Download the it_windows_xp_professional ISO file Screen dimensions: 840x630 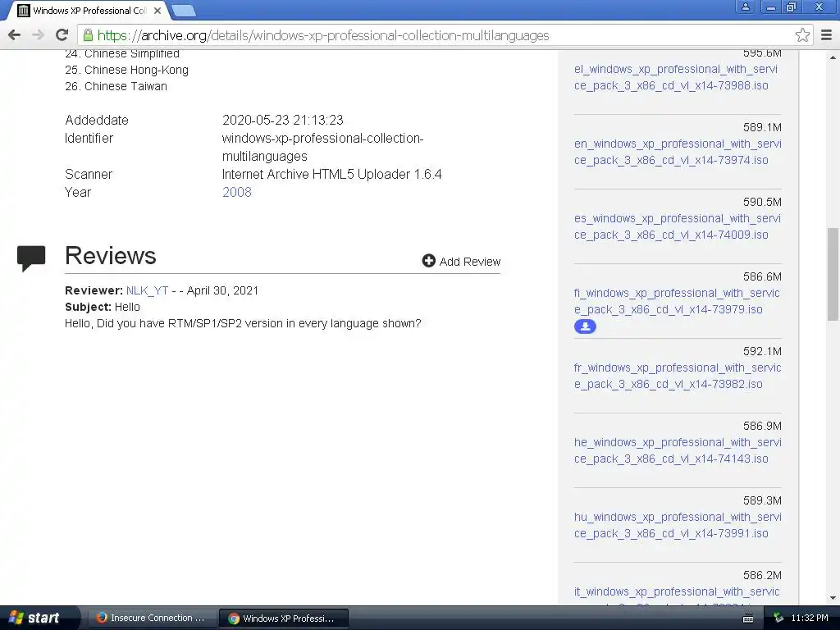click(x=677, y=595)
